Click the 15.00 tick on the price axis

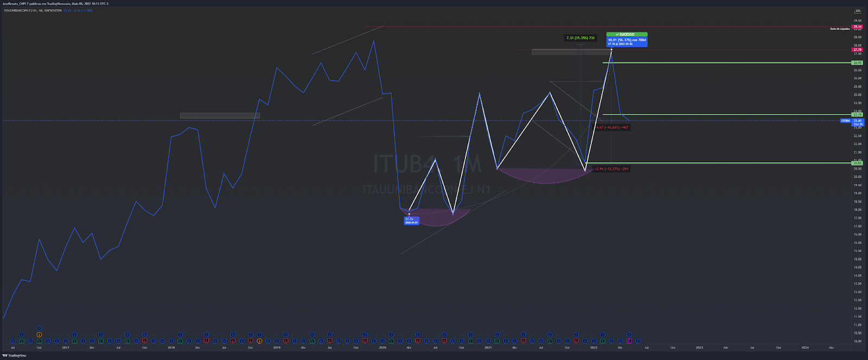tap(857, 259)
